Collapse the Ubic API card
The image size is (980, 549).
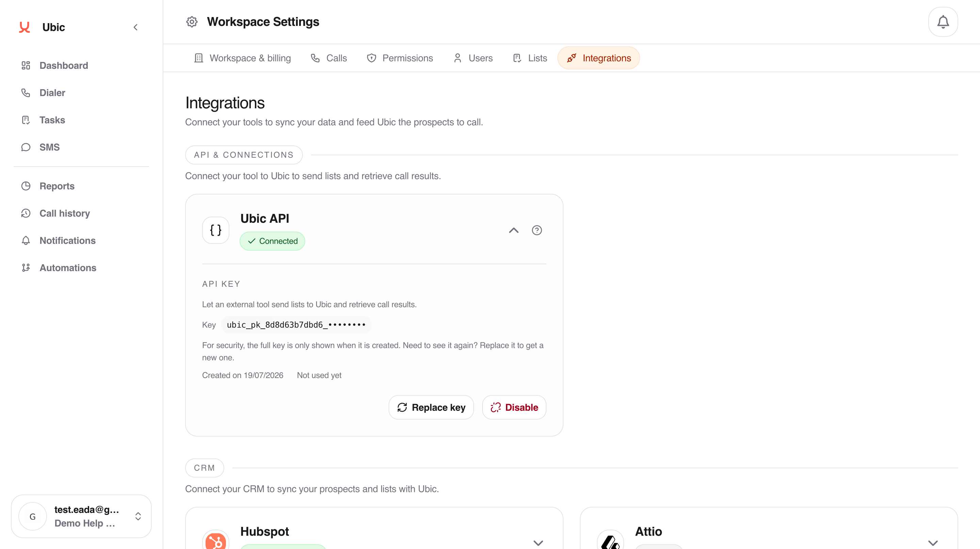pyautogui.click(x=513, y=230)
